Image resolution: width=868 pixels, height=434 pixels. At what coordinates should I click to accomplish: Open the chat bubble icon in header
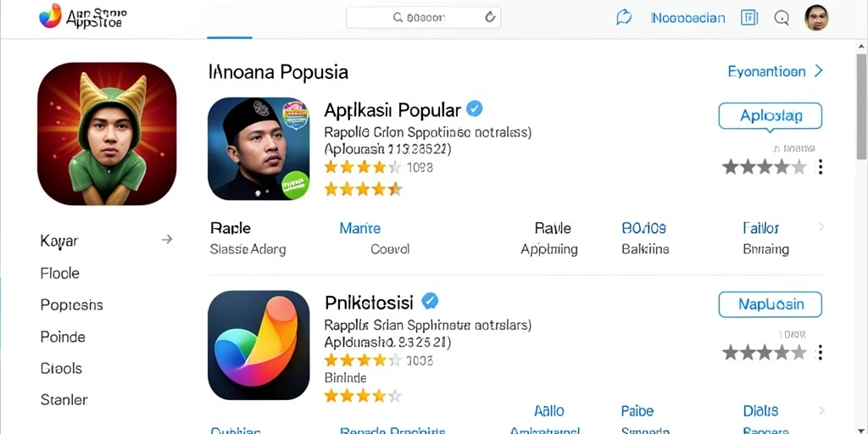624,18
